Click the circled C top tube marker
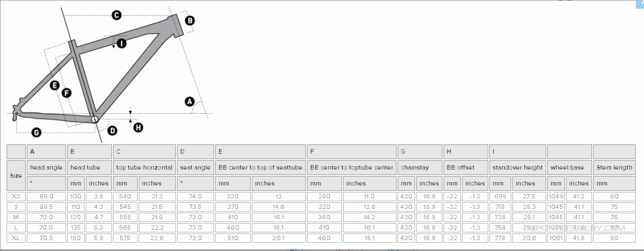 click(116, 15)
